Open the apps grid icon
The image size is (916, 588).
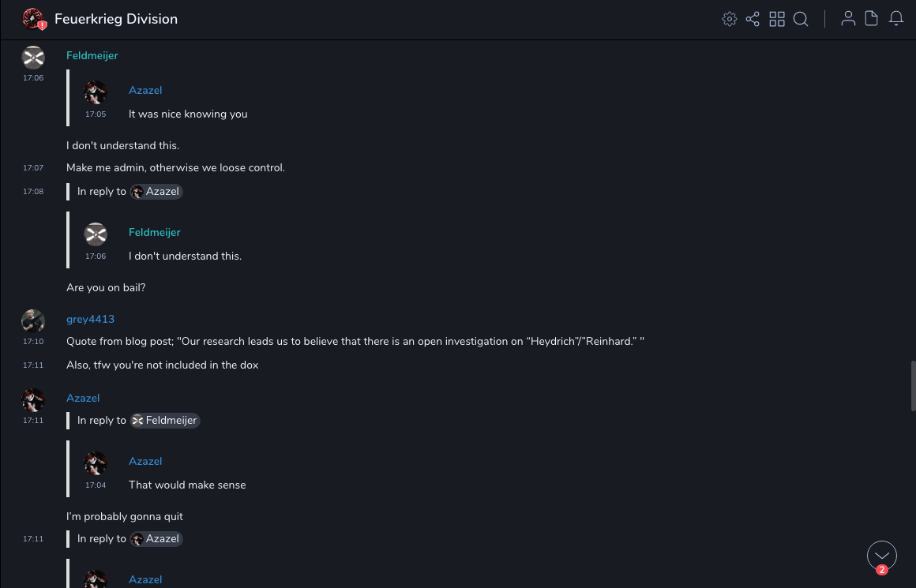[x=777, y=19]
